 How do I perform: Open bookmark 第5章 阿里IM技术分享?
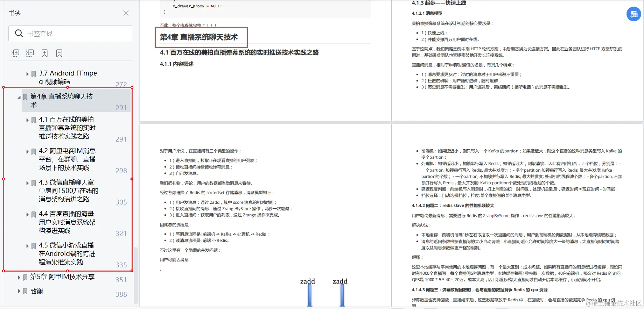pos(62,276)
